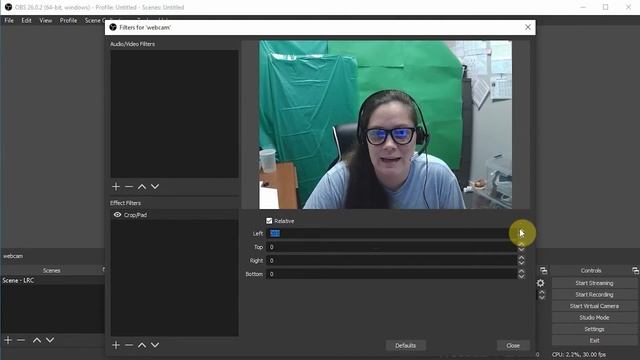
Task: Click the up/down stepper below gear icon
Action: pos(542,295)
